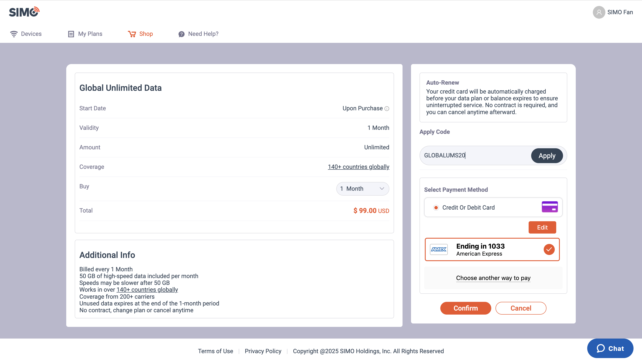Click the Shop cart icon
Screen dimensions: 642x364
132,34
